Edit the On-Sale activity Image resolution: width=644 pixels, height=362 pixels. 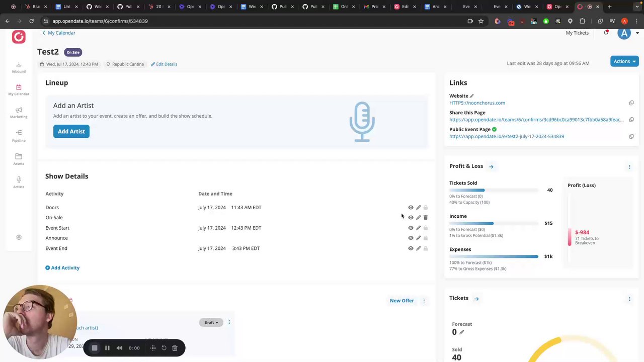(418, 218)
